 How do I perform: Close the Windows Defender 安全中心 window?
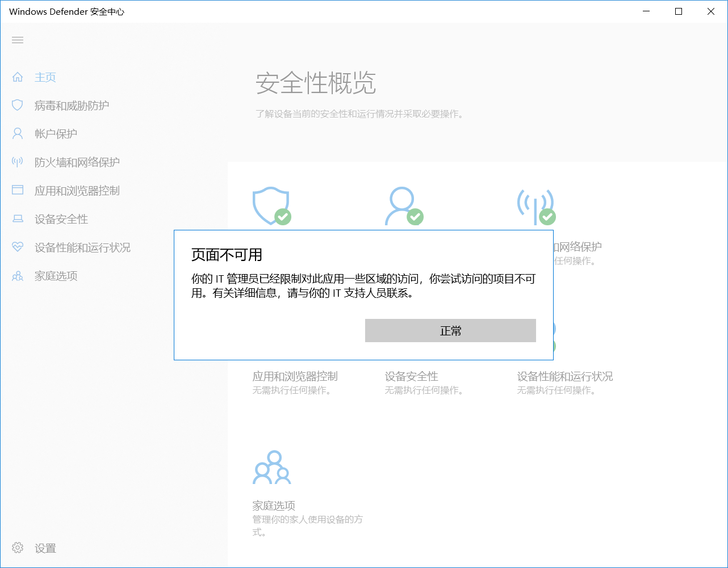711,11
